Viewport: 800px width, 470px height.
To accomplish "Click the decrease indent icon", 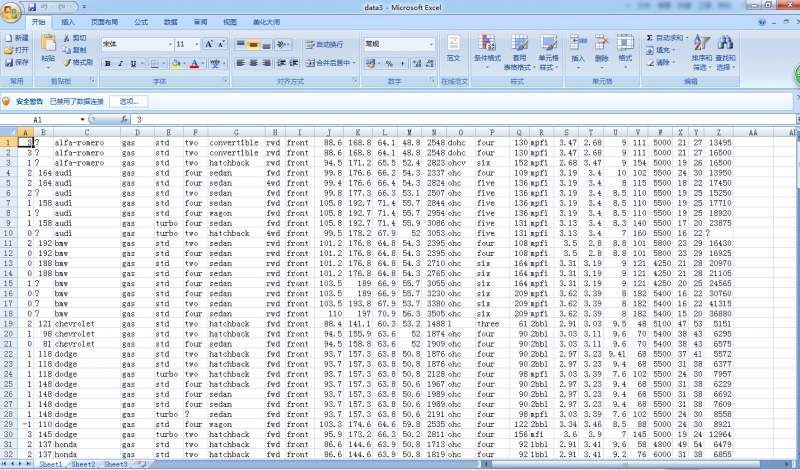I will point(281,63).
